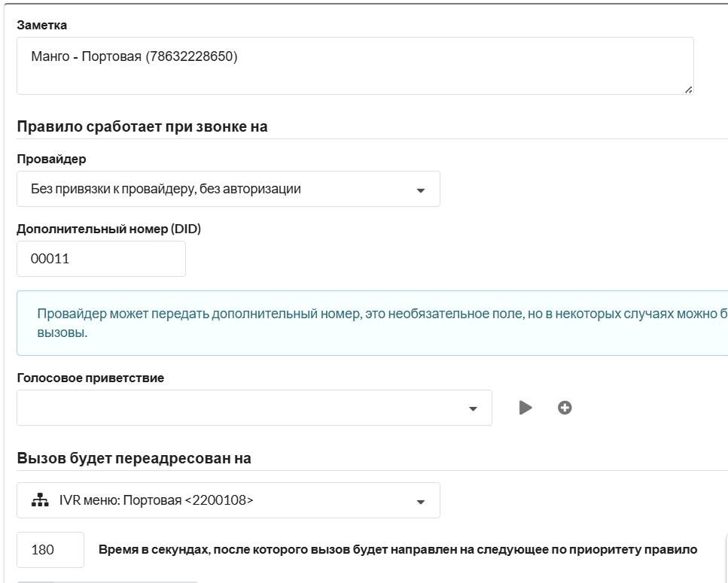Expand the Провайдер dropdown arrow
Image resolution: width=728 pixels, height=583 pixels.
point(421,190)
